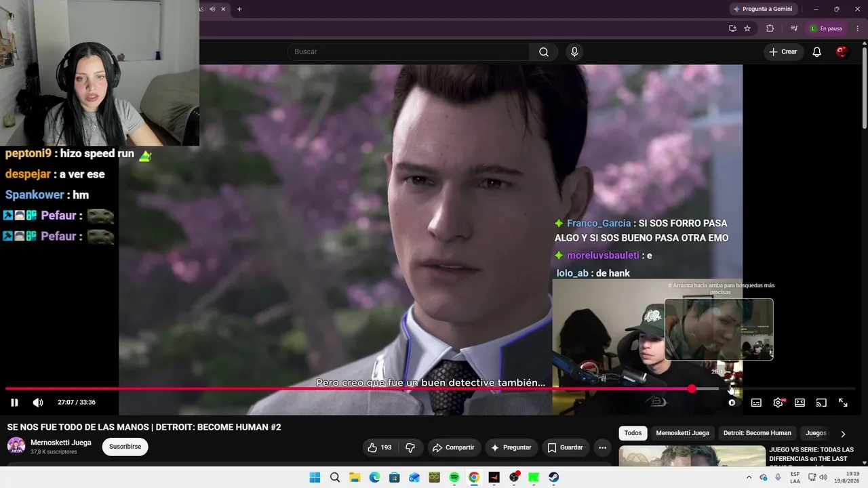Mute the tab using its audio icon
Screen dimensions: 868x488
(x=212, y=9)
